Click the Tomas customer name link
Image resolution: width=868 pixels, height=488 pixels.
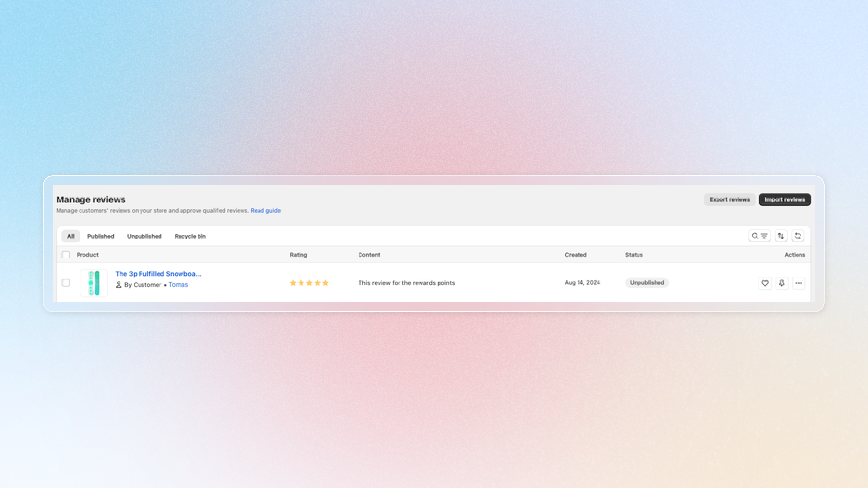tap(178, 285)
